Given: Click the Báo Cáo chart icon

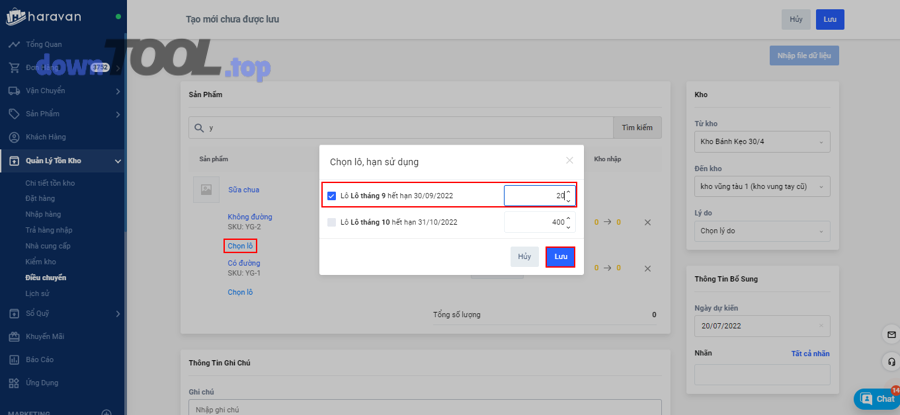Looking at the screenshot, I should pos(14,359).
